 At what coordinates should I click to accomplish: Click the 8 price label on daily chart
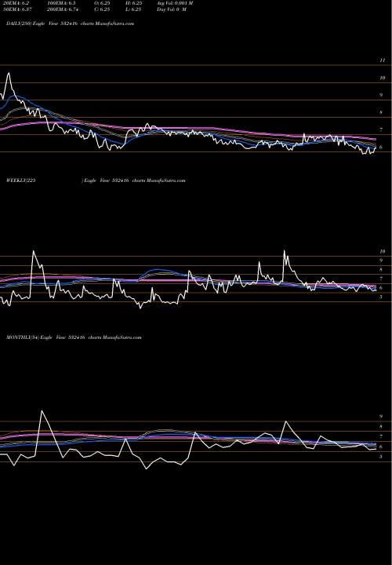point(381,112)
